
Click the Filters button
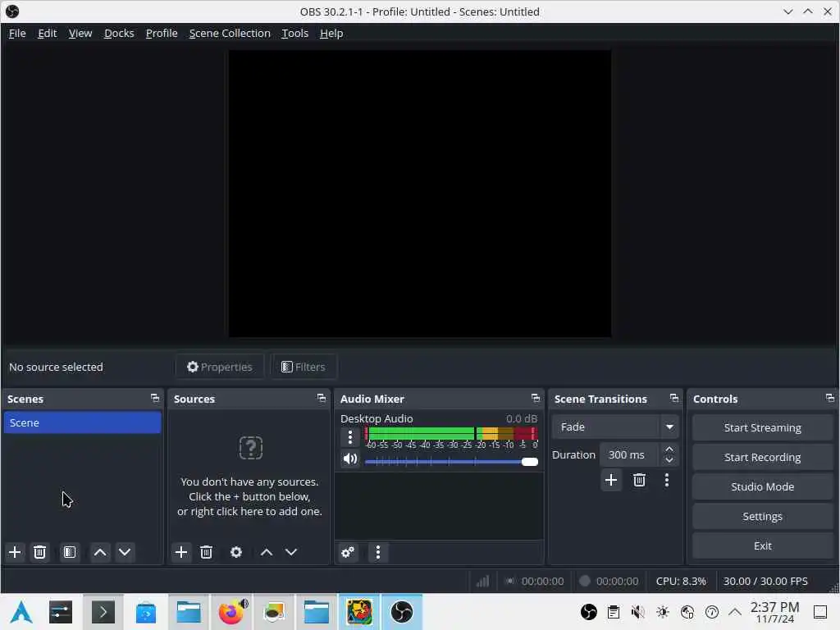(304, 367)
